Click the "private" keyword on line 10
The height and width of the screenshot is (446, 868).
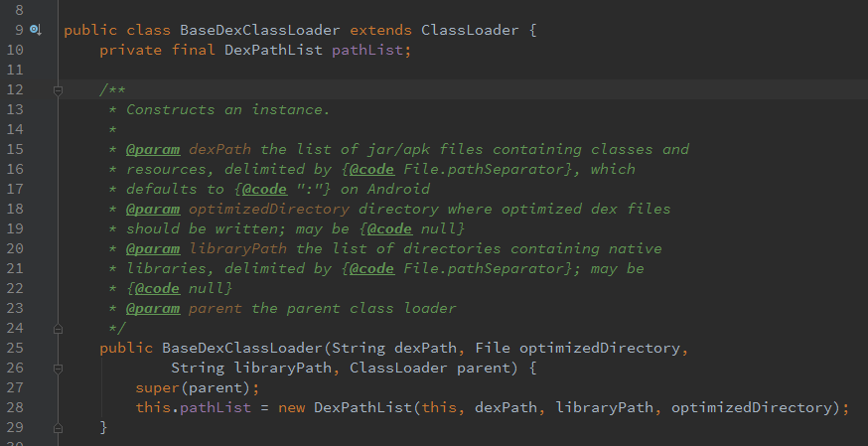click(x=131, y=50)
